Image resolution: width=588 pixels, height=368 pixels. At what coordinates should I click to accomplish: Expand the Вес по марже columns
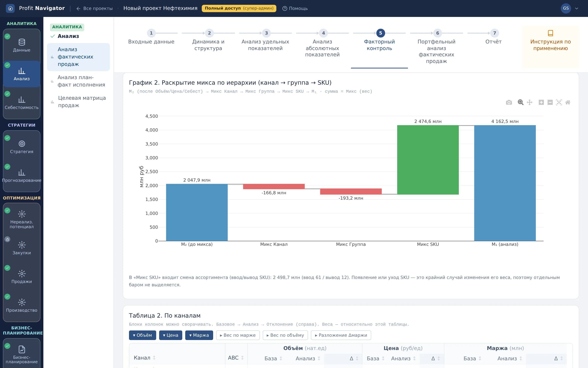pos(238,335)
